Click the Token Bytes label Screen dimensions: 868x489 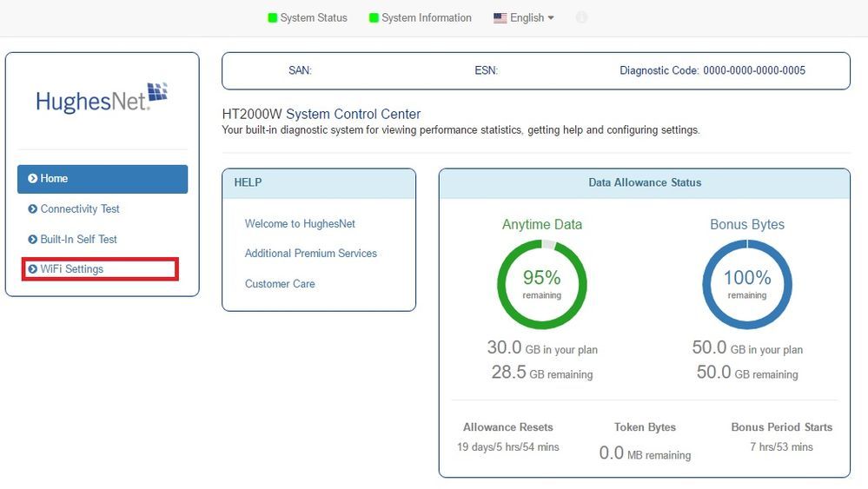point(645,427)
